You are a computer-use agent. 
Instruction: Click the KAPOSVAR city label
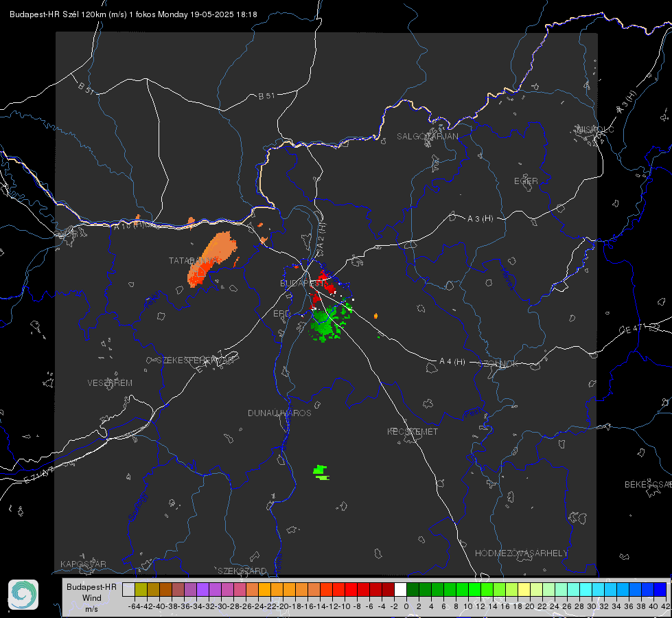(x=83, y=564)
